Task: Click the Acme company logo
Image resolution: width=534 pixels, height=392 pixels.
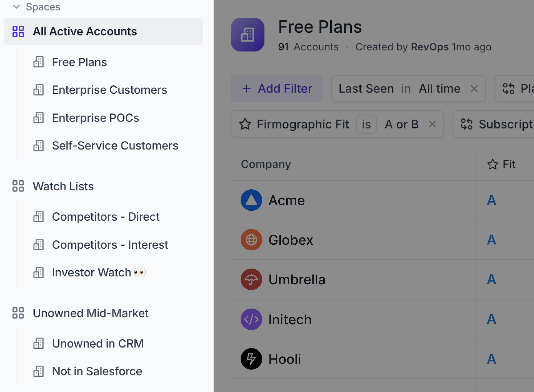Action: tap(251, 200)
